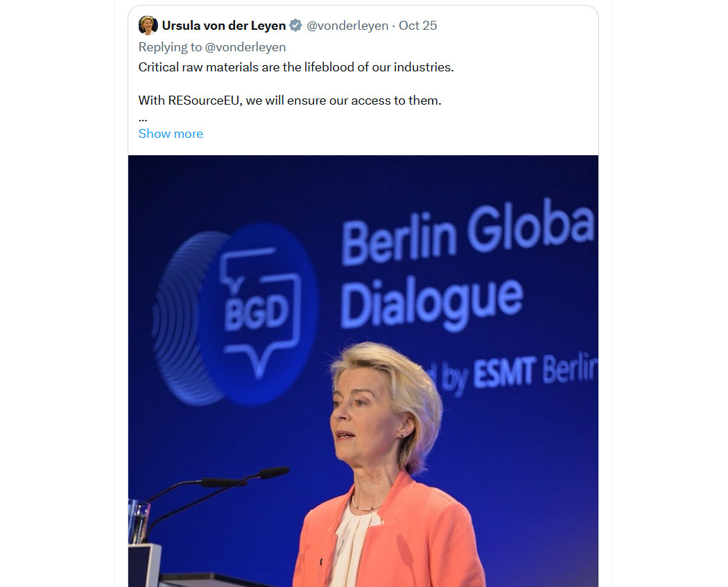Click the 'Dialogue' word on the backdrop
This screenshot has width=728, height=587.
(432, 303)
